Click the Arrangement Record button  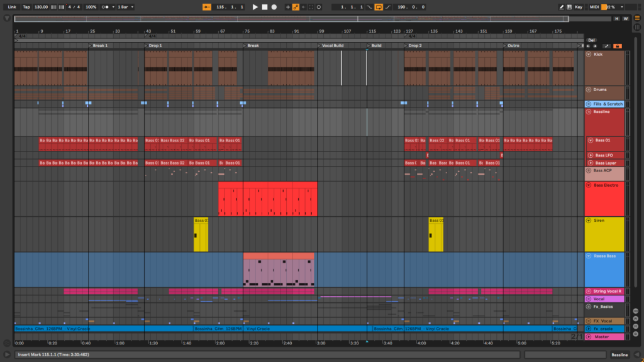click(x=274, y=7)
